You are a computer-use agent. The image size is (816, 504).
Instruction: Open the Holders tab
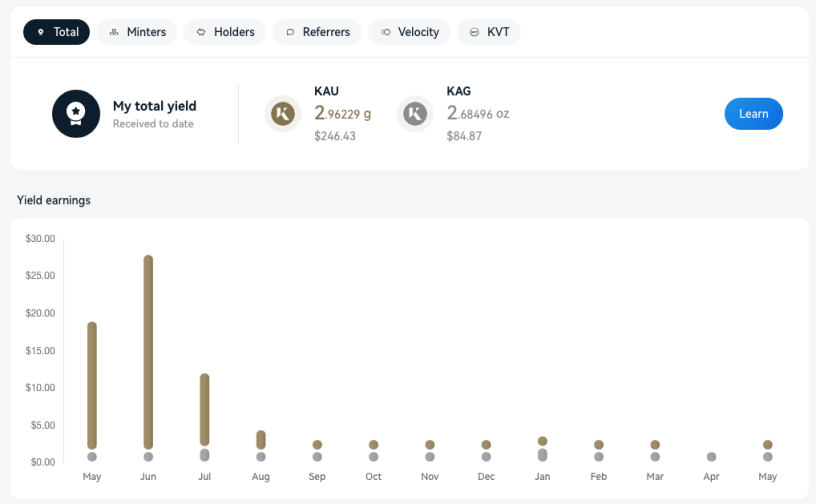(225, 32)
